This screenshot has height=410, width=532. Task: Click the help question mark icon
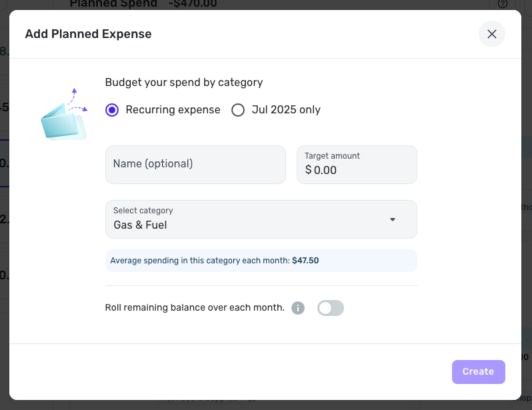pyautogui.click(x=503, y=4)
